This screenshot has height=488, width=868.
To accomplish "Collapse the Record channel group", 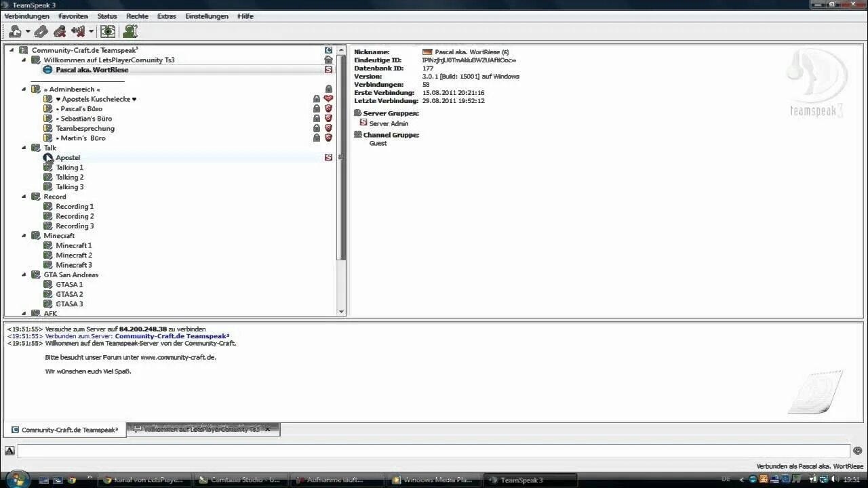I will [x=24, y=197].
